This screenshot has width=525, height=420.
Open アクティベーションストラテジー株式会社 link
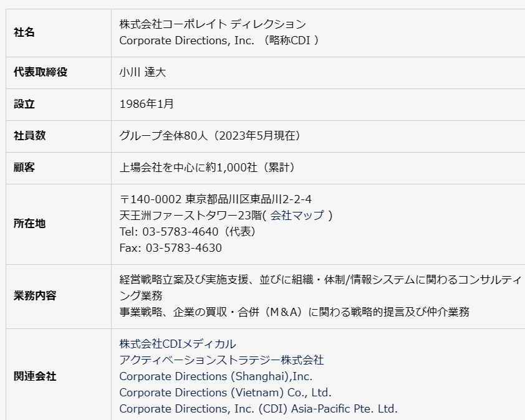click(x=221, y=360)
